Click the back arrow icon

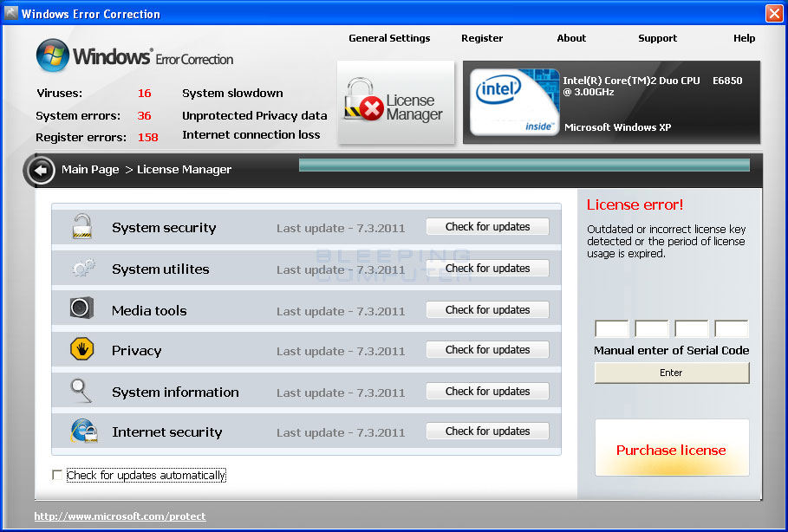pos(41,171)
